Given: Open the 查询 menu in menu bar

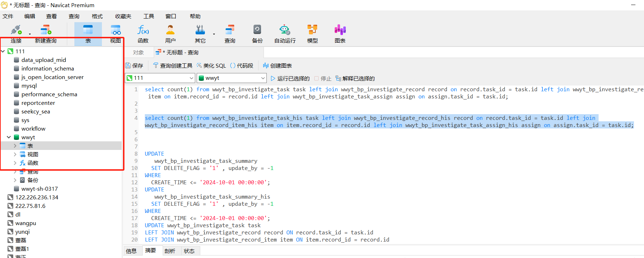Looking at the screenshot, I should (74, 16).
